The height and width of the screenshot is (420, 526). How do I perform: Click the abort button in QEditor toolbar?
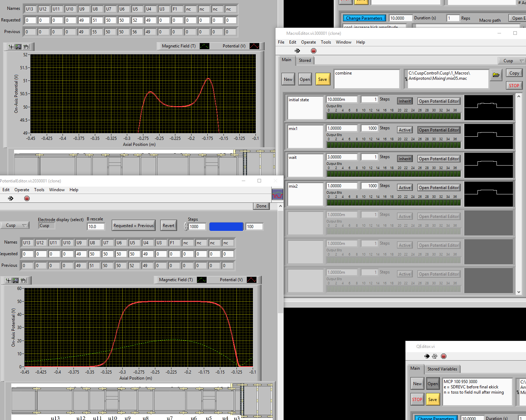pyautogui.click(x=444, y=356)
